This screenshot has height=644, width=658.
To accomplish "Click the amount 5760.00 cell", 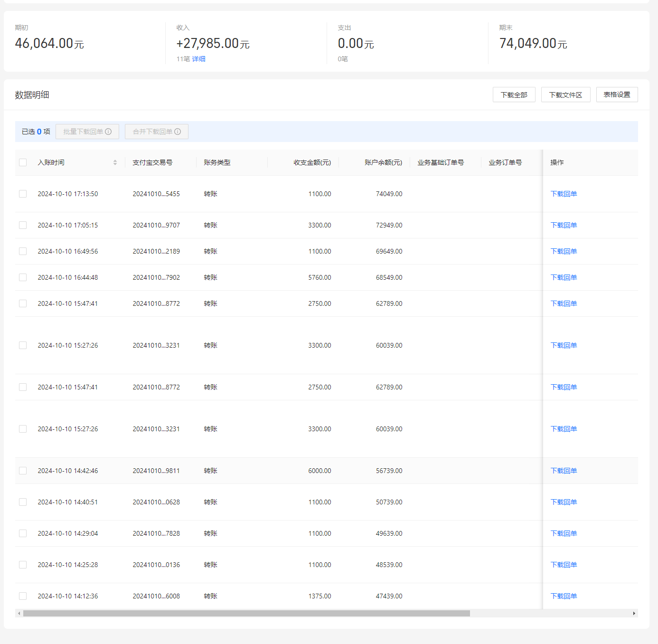I will [320, 277].
